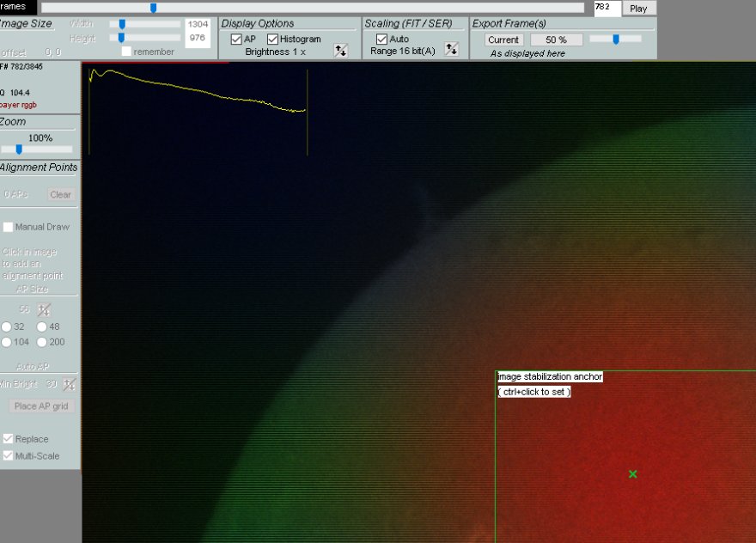
Task: Enable the Manual Draw checkbox
Action: [x=8, y=227]
